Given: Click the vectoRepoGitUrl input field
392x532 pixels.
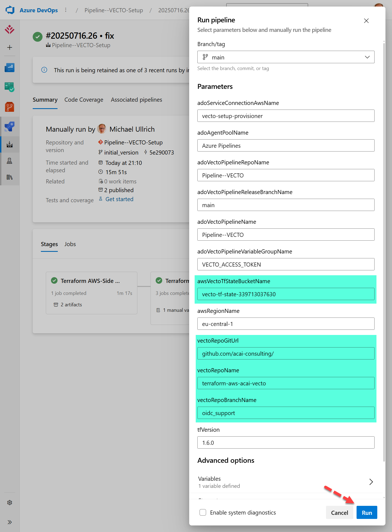Looking at the screenshot, I should (286, 353).
